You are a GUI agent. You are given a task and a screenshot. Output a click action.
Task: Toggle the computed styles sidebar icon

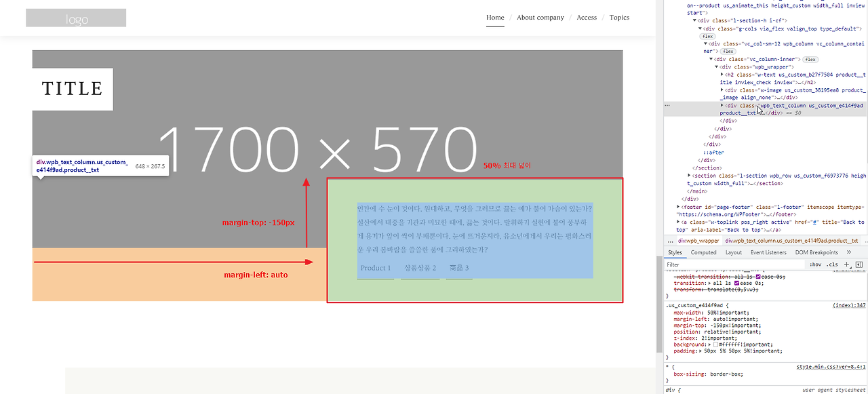pos(859,264)
